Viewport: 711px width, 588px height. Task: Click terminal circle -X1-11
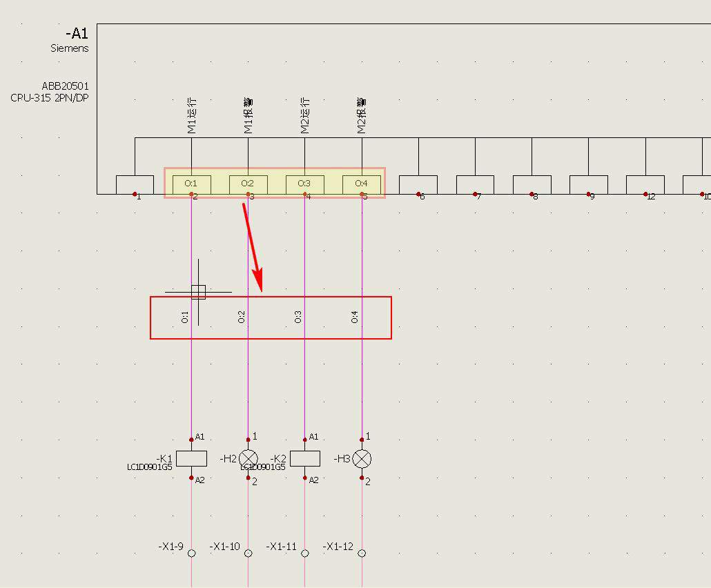click(x=304, y=553)
